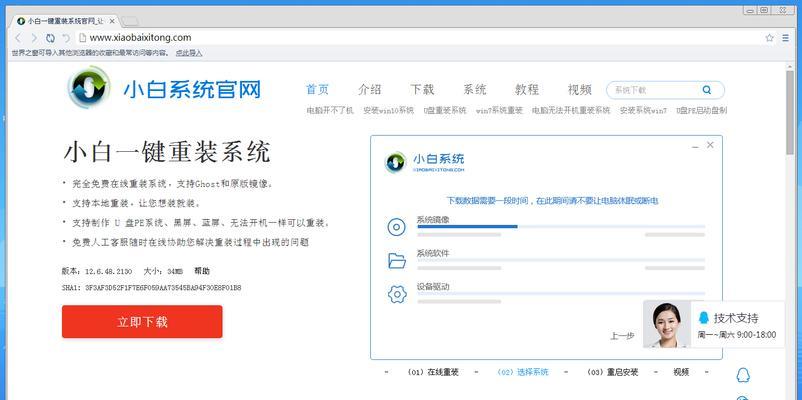Click the SHA1 hash text
This screenshot has height=400, width=802.
[x=151, y=288]
